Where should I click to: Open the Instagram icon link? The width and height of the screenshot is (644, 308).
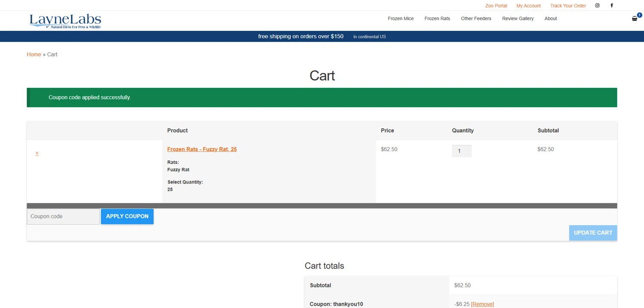tap(597, 6)
